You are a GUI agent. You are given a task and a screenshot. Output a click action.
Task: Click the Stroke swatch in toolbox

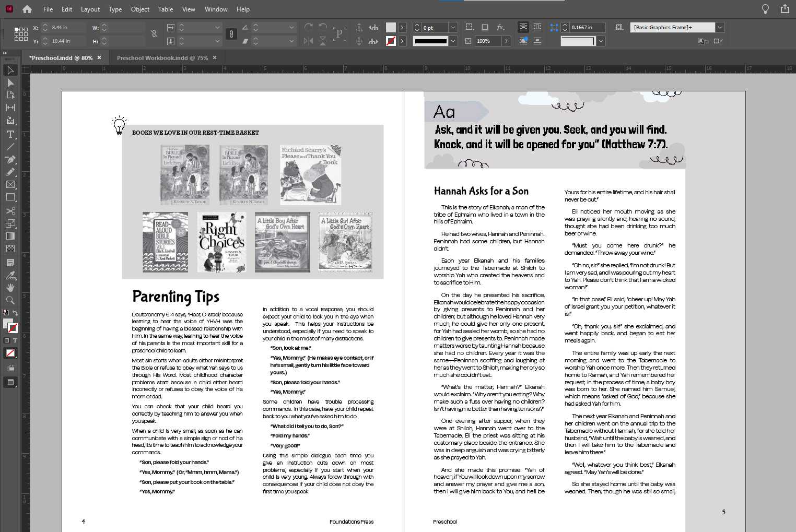pos(13,328)
